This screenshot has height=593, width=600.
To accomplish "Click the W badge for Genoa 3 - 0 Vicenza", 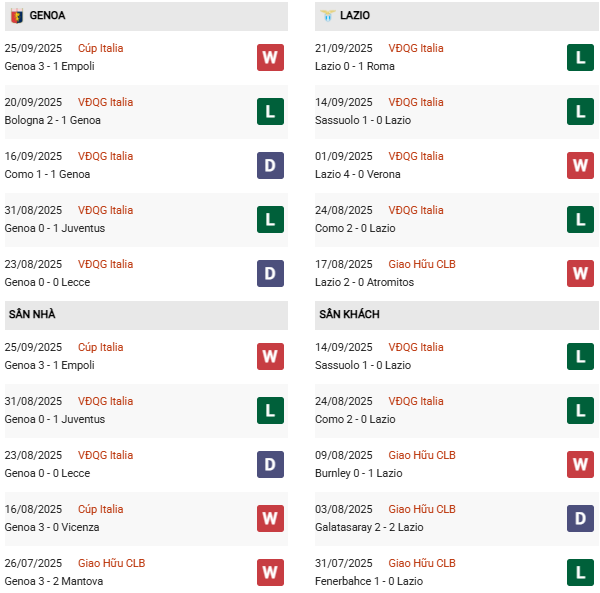I will click(270, 518).
